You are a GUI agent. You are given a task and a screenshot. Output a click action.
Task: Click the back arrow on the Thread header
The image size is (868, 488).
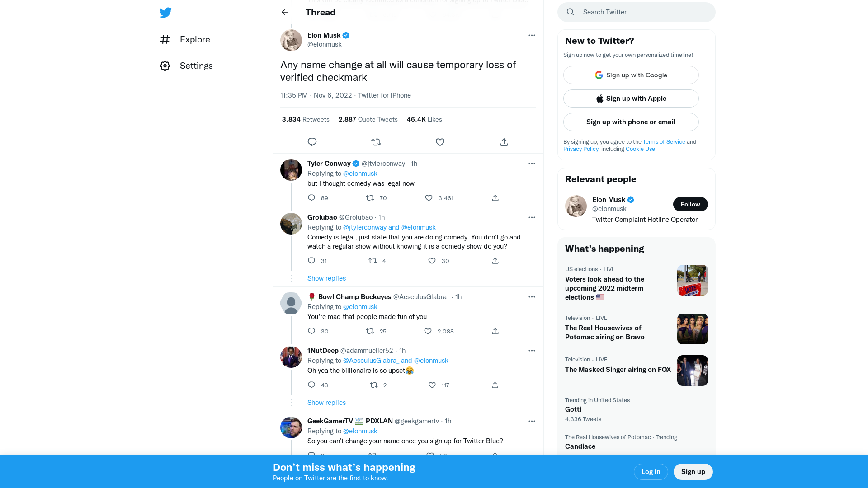[284, 12]
